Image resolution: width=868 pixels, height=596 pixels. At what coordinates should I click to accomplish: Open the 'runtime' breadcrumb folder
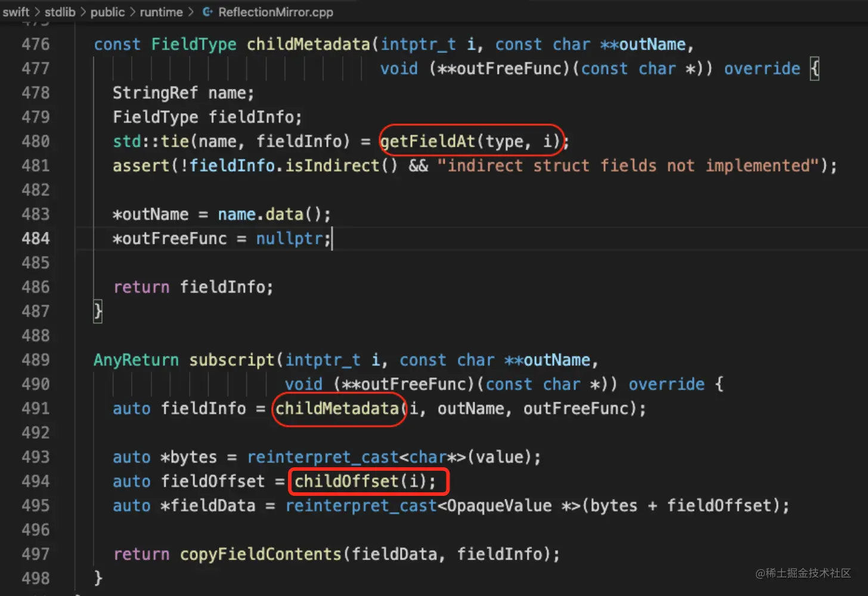[161, 12]
